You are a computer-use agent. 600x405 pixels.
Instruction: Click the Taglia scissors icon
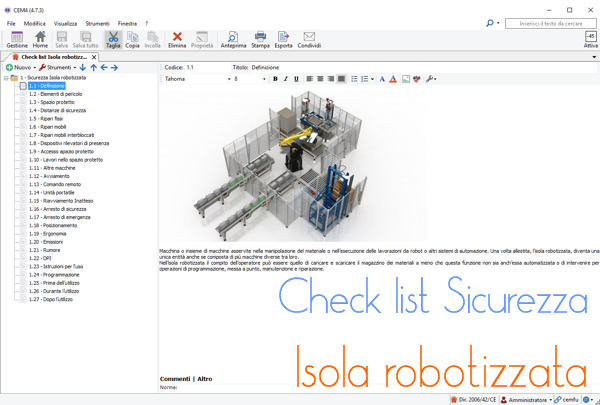(x=112, y=39)
